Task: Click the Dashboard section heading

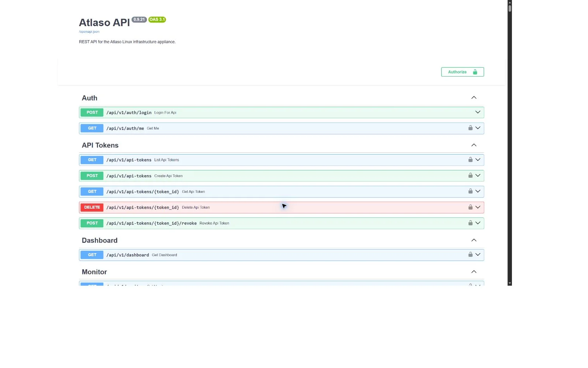Action: [100, 240]
